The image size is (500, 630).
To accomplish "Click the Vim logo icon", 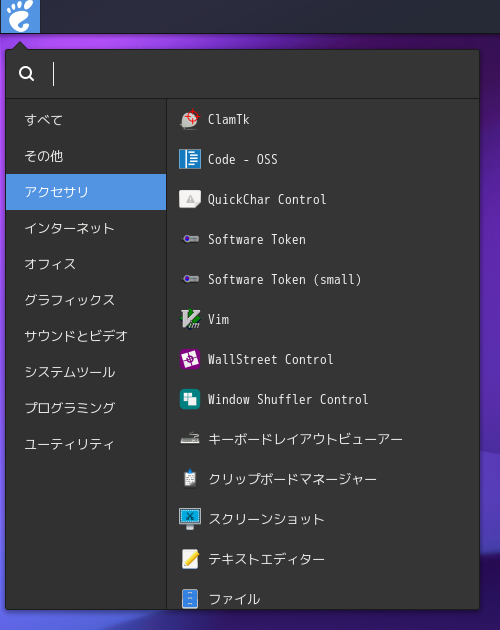I will pos(190,319).
